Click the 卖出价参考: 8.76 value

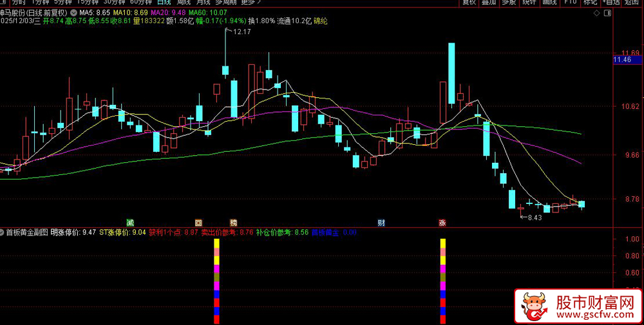(227, 232)
